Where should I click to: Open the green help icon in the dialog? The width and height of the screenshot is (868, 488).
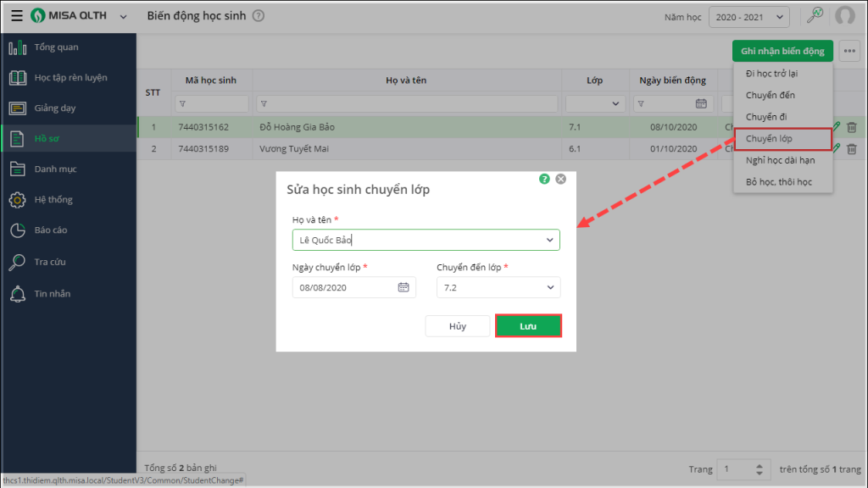[x=544, y=179]
